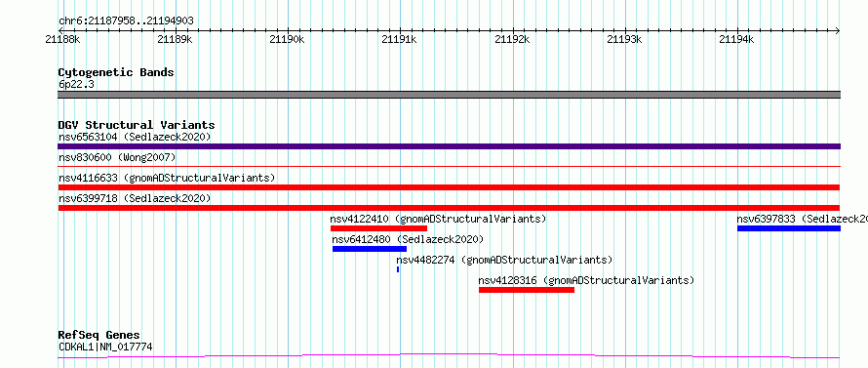Click the red nsv4116633 variant bar

(x=449, y=187)
